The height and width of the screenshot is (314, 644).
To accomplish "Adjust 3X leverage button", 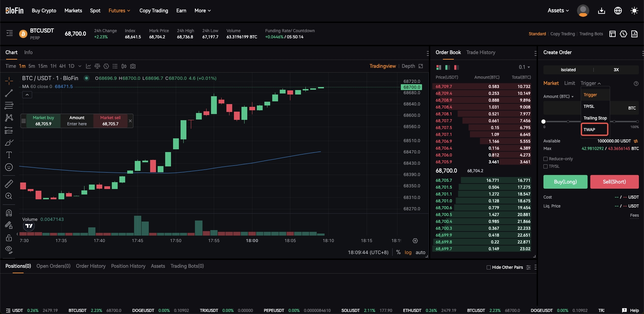I will point(616,70).
